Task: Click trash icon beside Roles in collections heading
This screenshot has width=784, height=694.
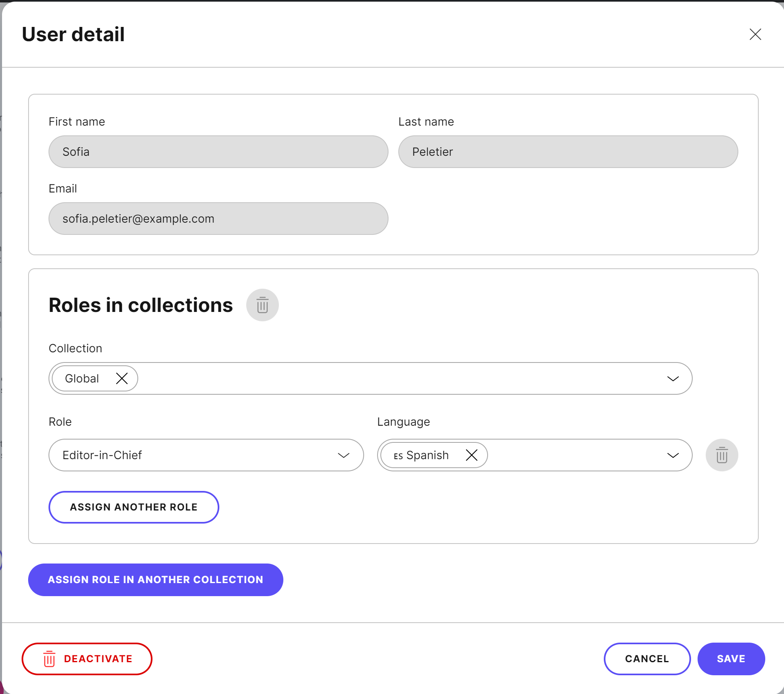Action: coord(262,305)
